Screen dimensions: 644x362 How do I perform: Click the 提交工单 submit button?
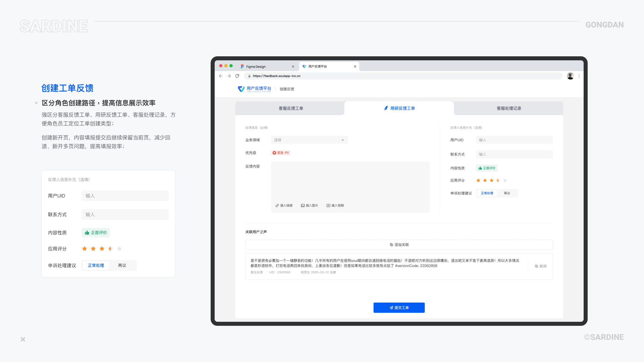(x=399, y=308)
